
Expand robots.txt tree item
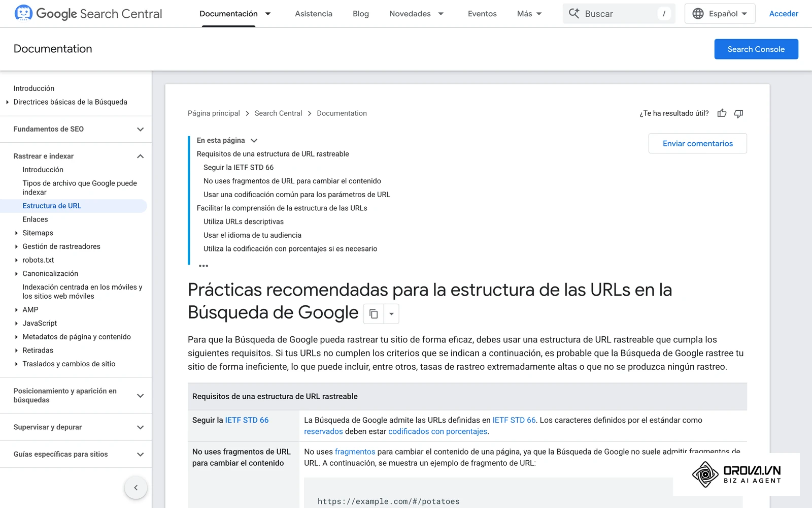coord(16,260)
